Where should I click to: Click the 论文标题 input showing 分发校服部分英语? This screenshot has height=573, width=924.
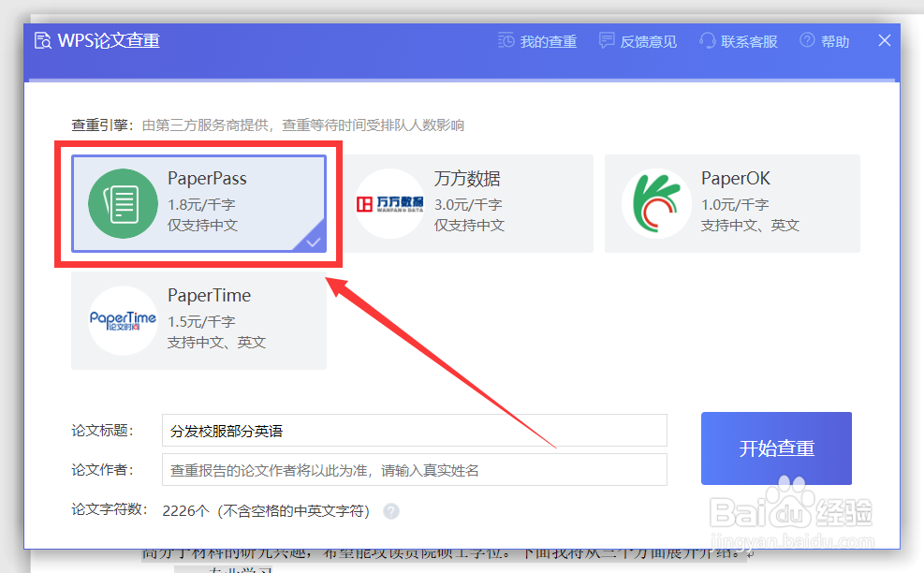tap(412, 430)
